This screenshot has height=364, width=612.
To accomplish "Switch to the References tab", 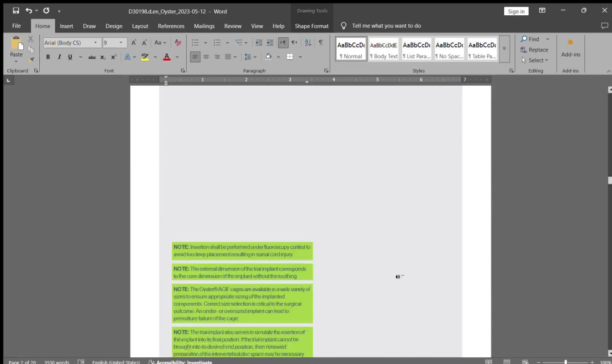I will 171,26.
